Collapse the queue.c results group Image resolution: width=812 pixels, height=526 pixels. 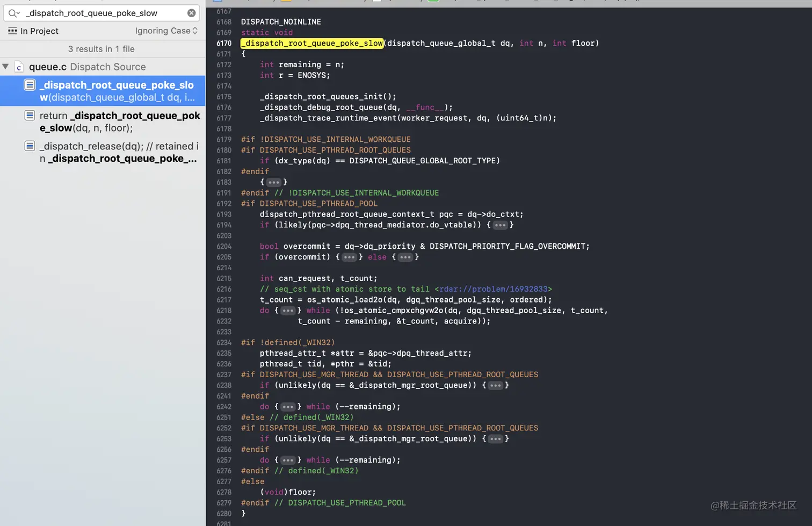tap(5, 67)
